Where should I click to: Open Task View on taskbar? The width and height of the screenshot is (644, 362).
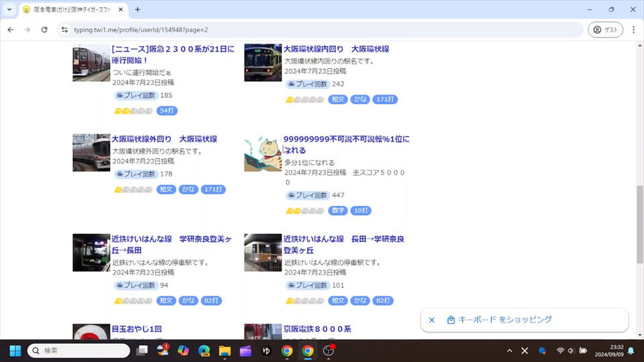(142, 351)
